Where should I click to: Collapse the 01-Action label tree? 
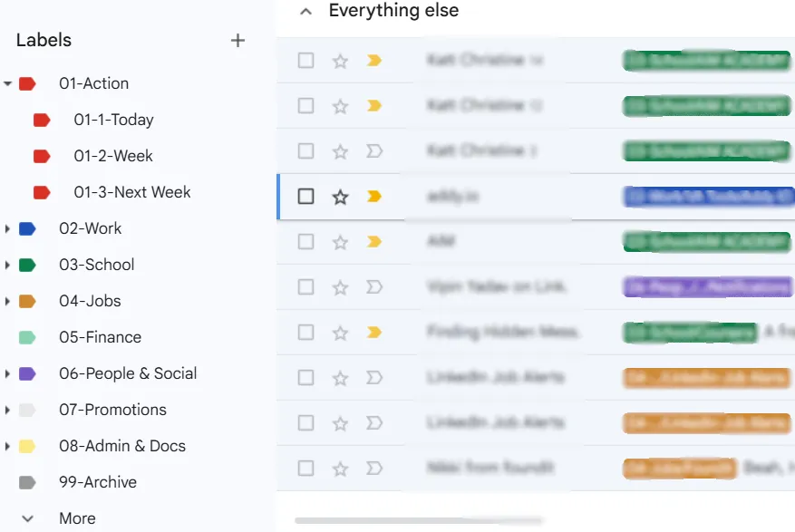7,83
